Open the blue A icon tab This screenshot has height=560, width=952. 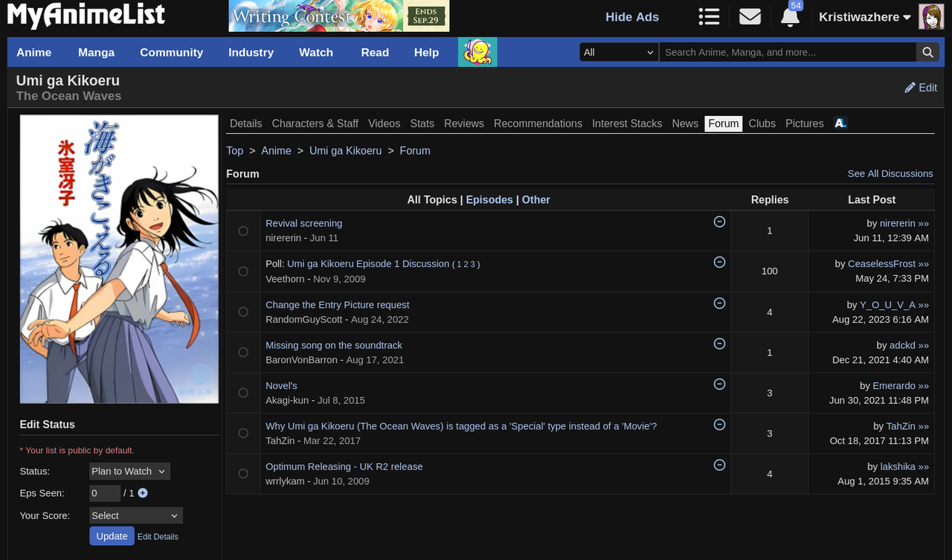click(x=840, y=123)
